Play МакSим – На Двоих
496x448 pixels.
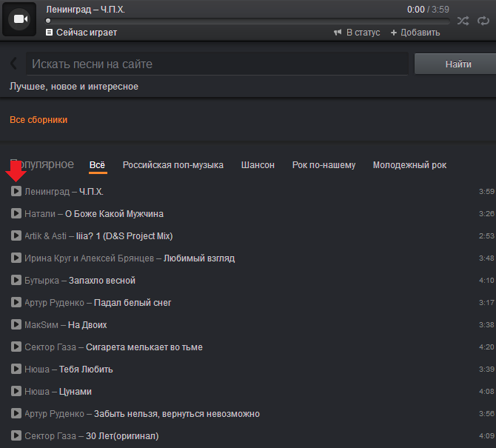click(x=16, y=324)
